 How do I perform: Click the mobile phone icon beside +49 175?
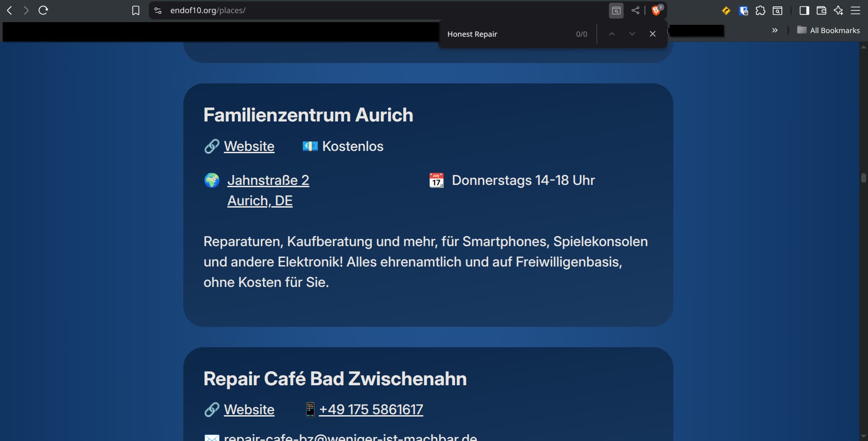[x=310, y=410]
